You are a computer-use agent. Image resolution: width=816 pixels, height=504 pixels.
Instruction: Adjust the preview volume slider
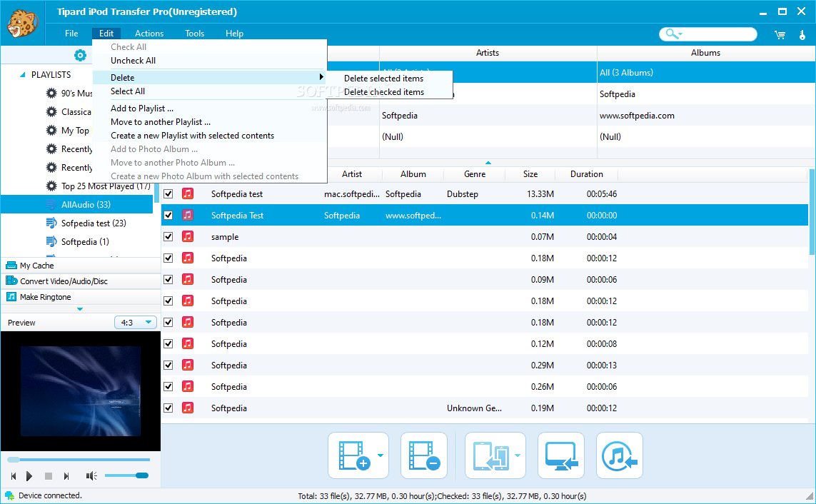tap(126, 475)
